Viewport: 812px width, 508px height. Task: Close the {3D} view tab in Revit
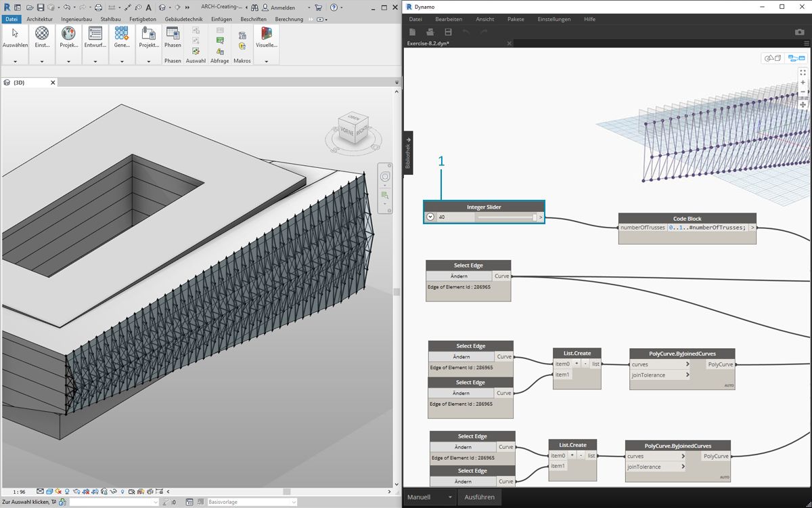(53, 83)
